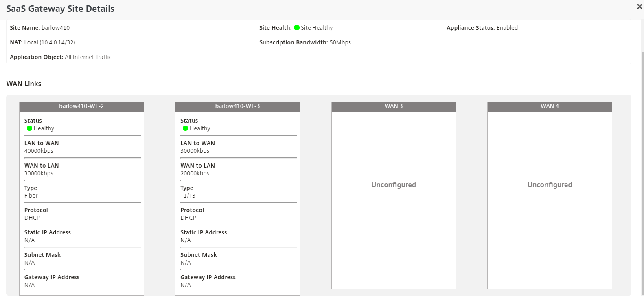
Task: Click the 50Mbps Subscription Bandwidth value
Action: pos(340,42)
